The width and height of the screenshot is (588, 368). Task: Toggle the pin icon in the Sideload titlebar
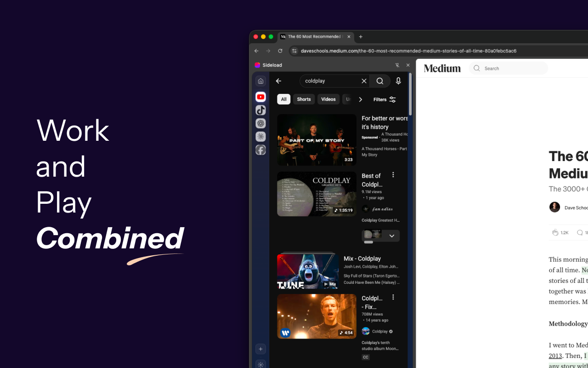pyautogui.click(x=397, y=65)
